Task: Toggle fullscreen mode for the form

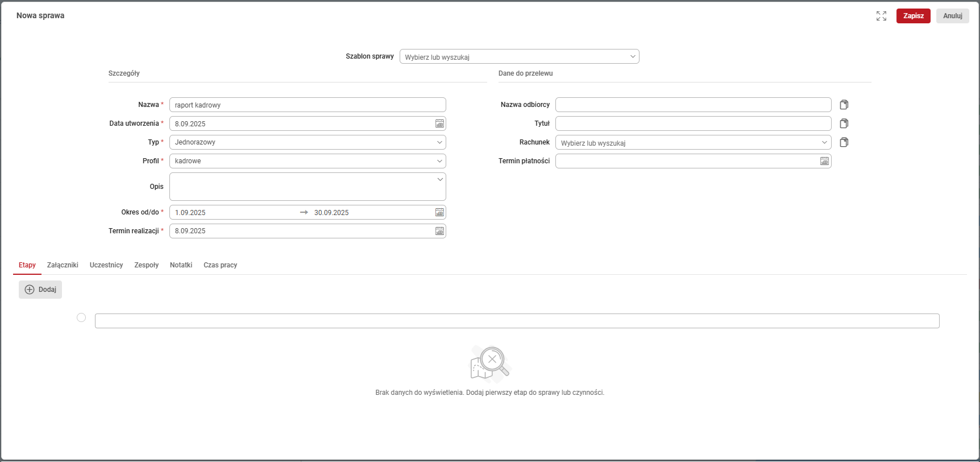Action: (881, 16)
